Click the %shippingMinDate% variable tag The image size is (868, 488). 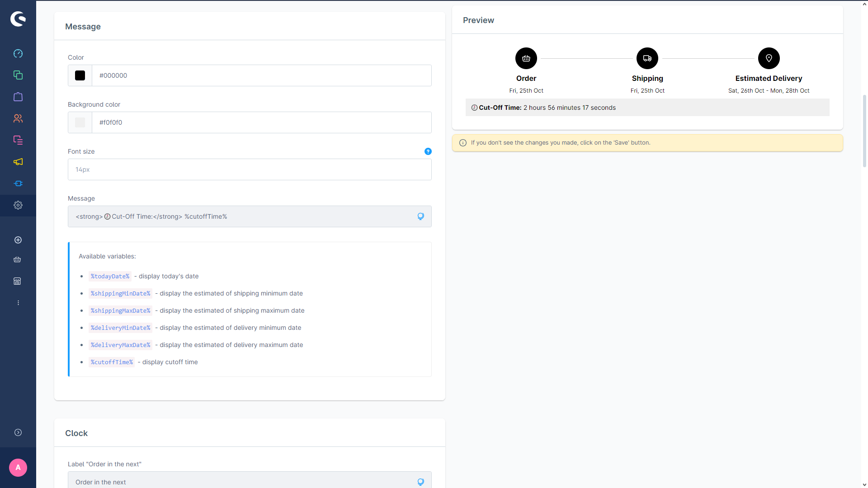(x=120, y=293)
